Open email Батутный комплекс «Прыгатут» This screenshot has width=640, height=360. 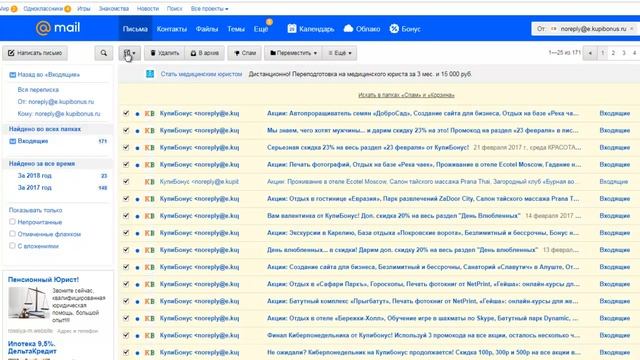[x=422, y=301]
